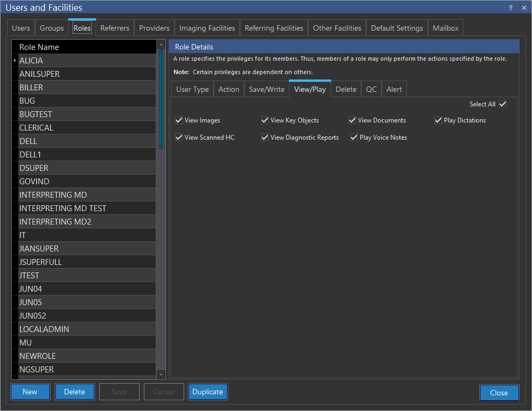Click the help question mark icon

511,8
